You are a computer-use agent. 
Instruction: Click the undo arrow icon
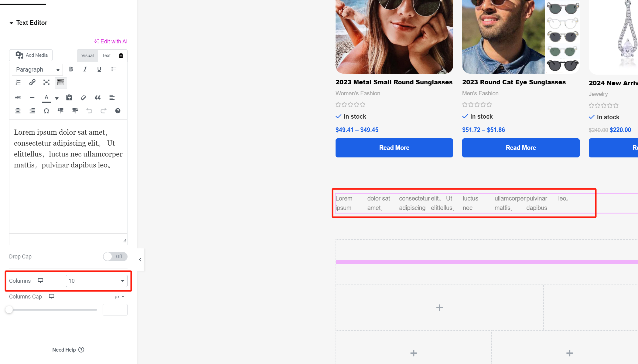point(89,111)
